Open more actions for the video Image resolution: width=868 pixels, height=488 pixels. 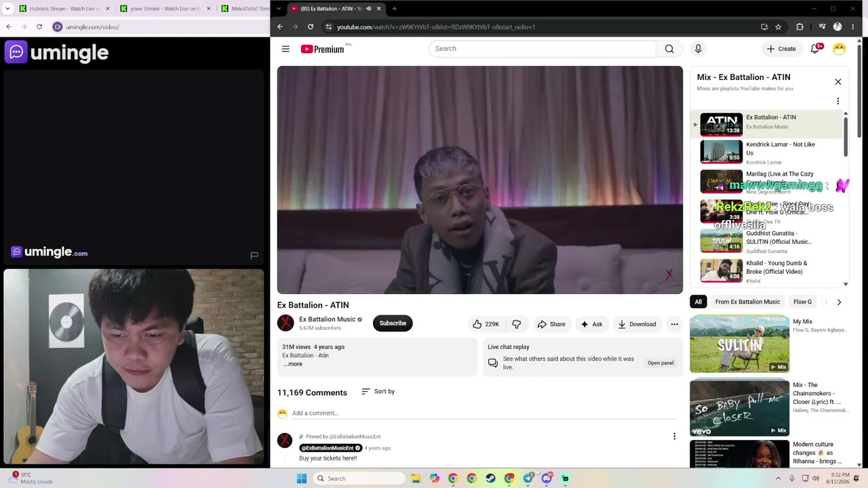coord(674,324)
